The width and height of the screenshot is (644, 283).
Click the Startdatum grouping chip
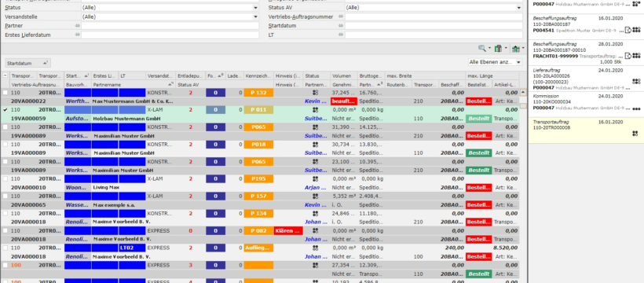coord(27,64)
